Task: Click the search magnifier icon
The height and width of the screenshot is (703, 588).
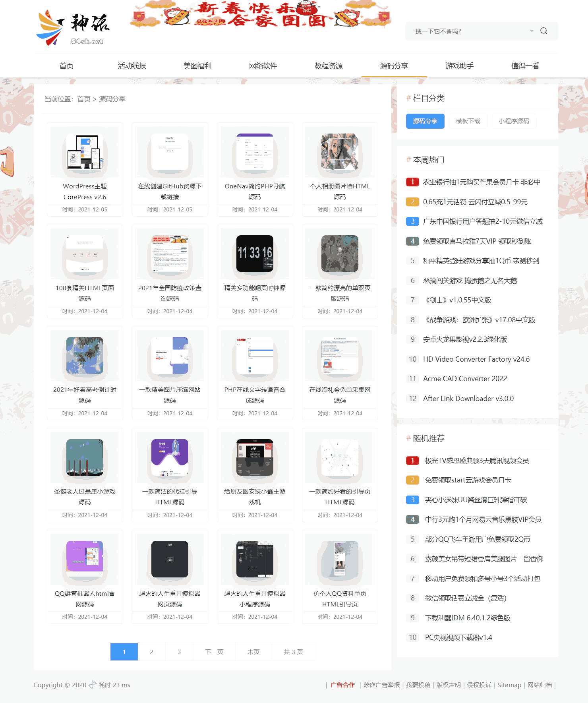Action: pos(544,31)
